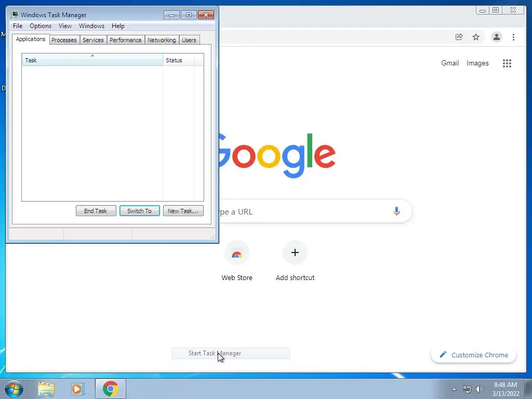
Task: Open the Windows Start button
Action: pos(14,389)
